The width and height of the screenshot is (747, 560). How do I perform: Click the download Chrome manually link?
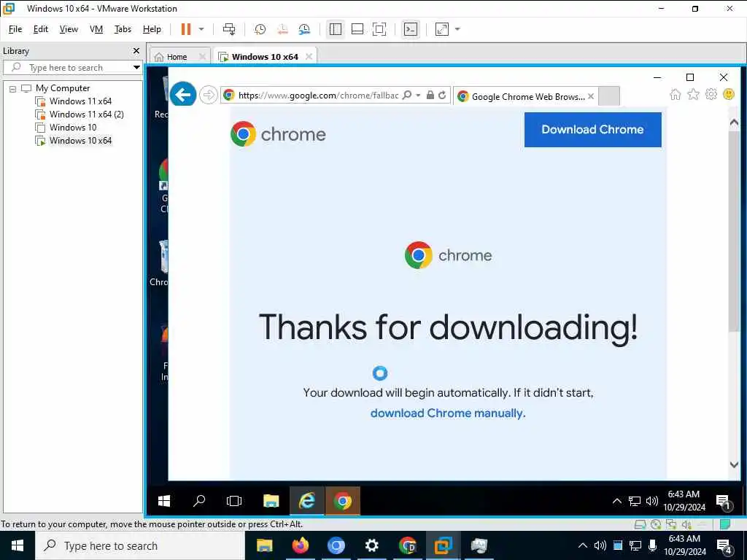448,413
